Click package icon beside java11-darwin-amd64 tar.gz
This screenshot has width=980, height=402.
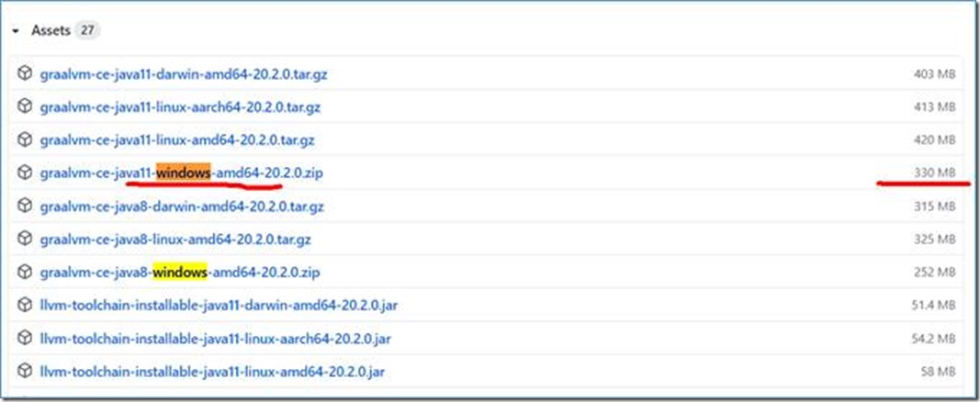(25, 73)
